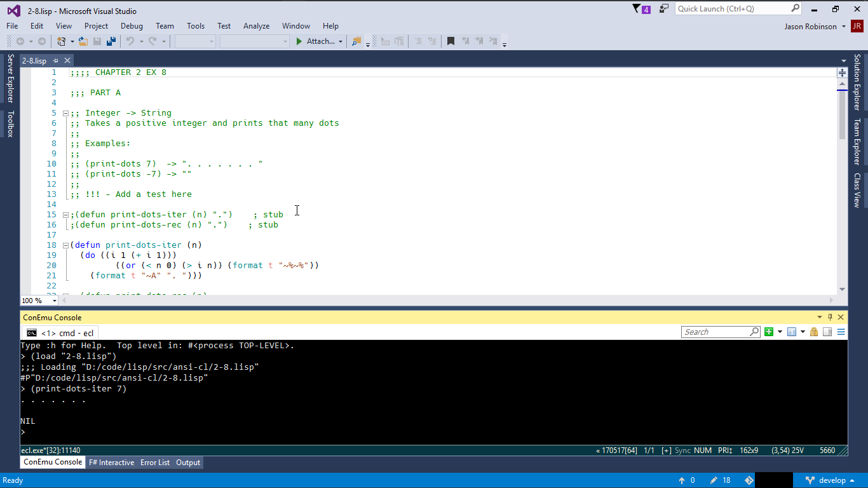The image size is (868, 488).
Task: Toggle the NUM indicator in ConEmu status bar
Action: (702, 450)
